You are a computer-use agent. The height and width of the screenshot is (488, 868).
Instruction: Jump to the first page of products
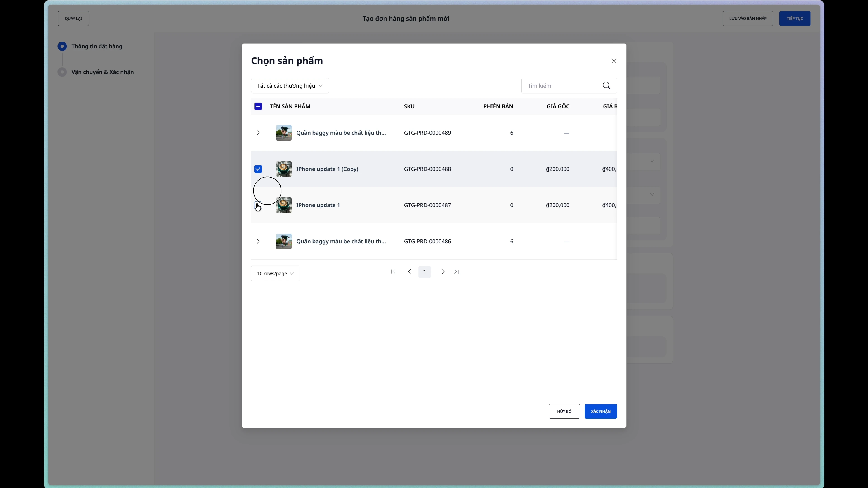pos(393,271)
